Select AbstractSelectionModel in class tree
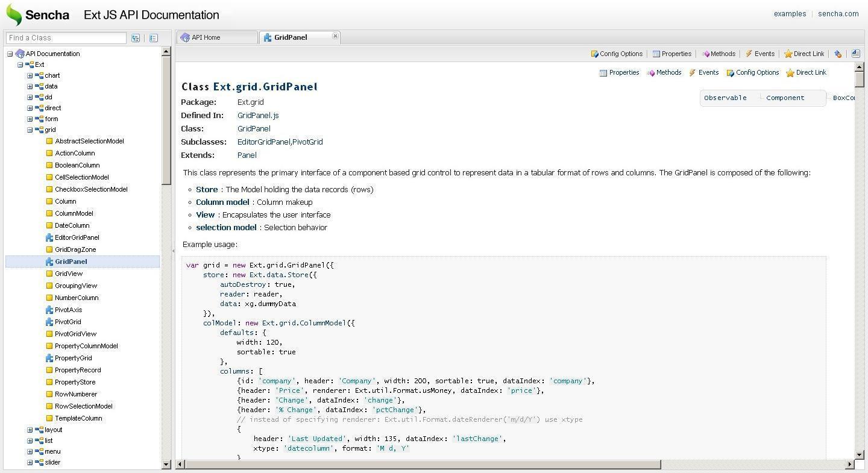The image size is (868, 473). pyautogui.click(x=89, y=141)
